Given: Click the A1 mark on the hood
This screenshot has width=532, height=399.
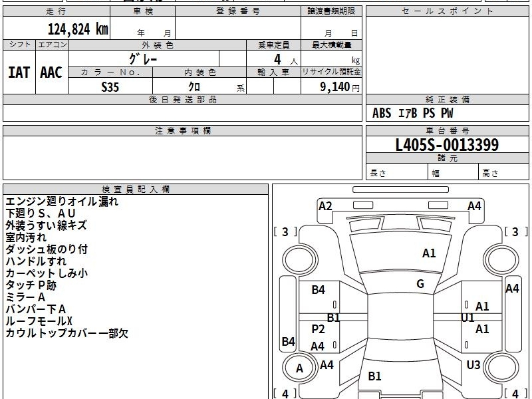Looking at the screenshot, I should pyautogui.click(x=429, y=253).
